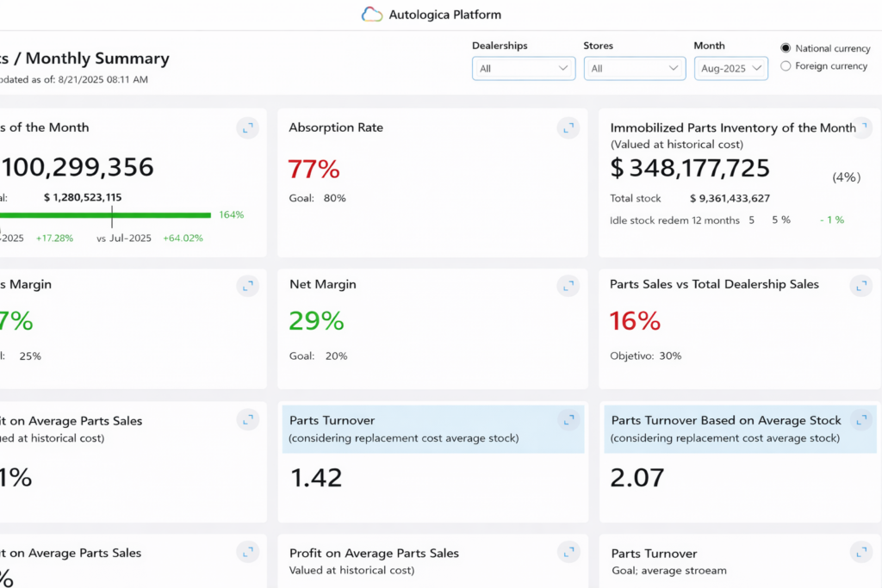Expand the Parts Turnover Goal card
Screen dimensions: 882x588
[x=861, y=553]
